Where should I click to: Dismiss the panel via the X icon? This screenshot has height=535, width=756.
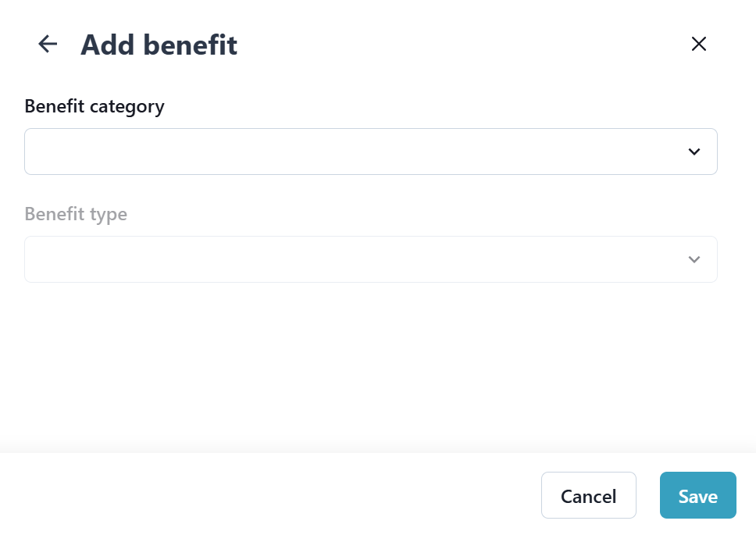click(x=698, y=44)
